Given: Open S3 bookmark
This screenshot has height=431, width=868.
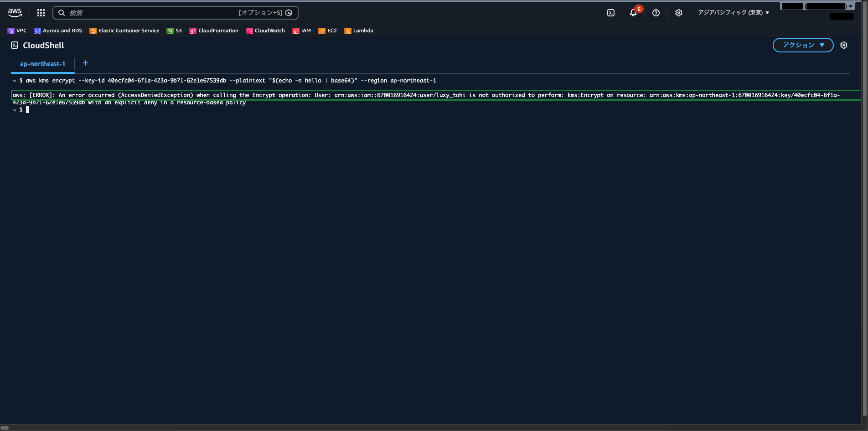Looking at the screenshot, I should 174,31.
